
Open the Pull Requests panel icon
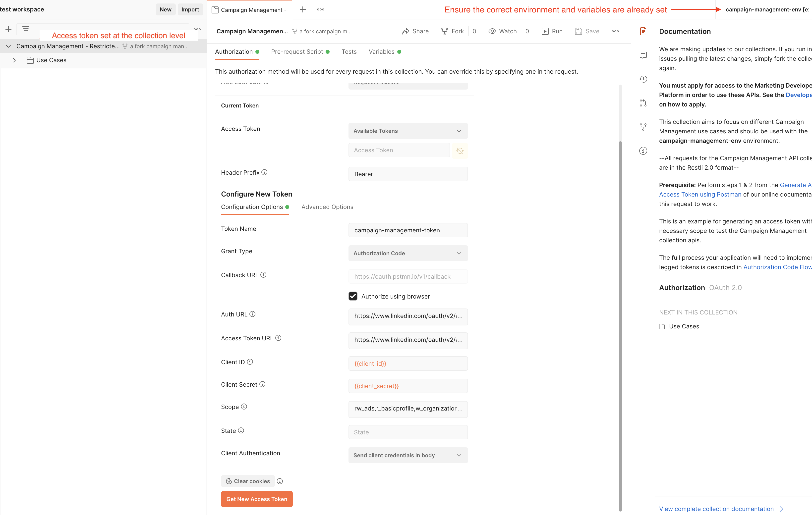click(x=643, y=103)
